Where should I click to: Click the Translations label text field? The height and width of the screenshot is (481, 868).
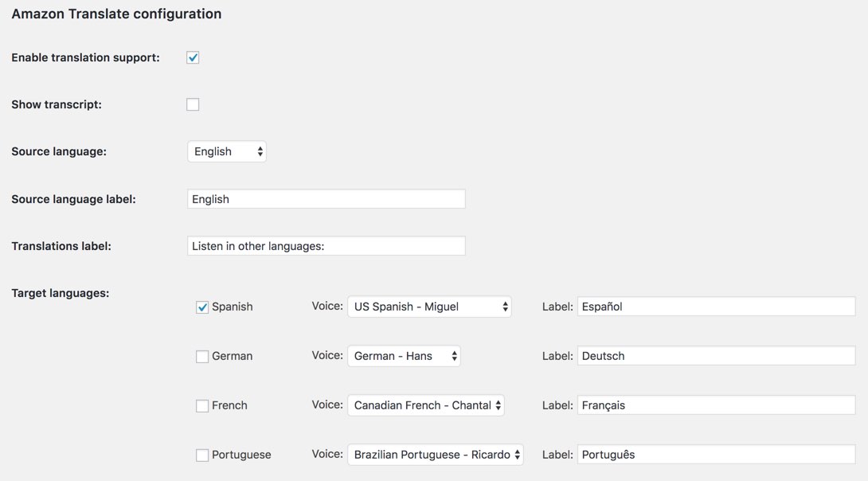point(326,246)
